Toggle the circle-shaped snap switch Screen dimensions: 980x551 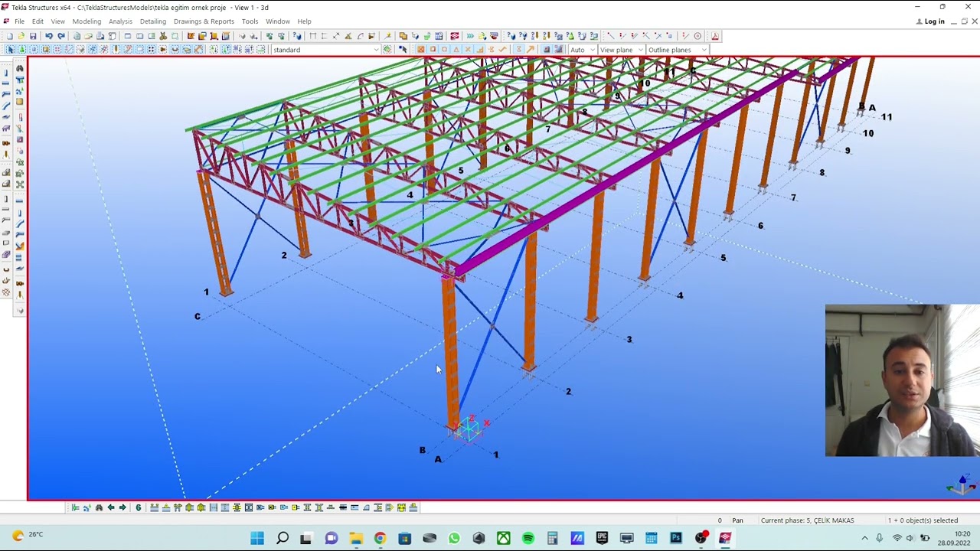click(444, 50)
